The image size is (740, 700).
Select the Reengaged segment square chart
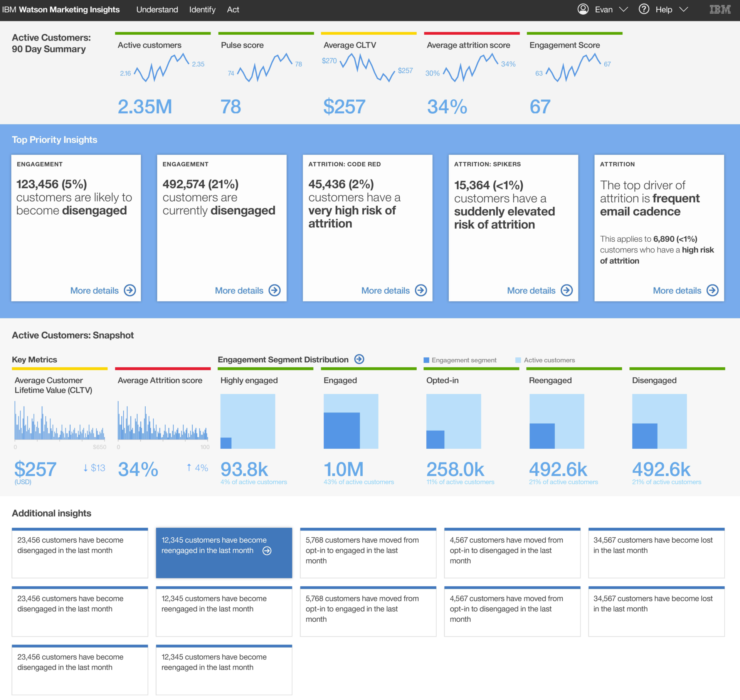click(x=557, y=421)
